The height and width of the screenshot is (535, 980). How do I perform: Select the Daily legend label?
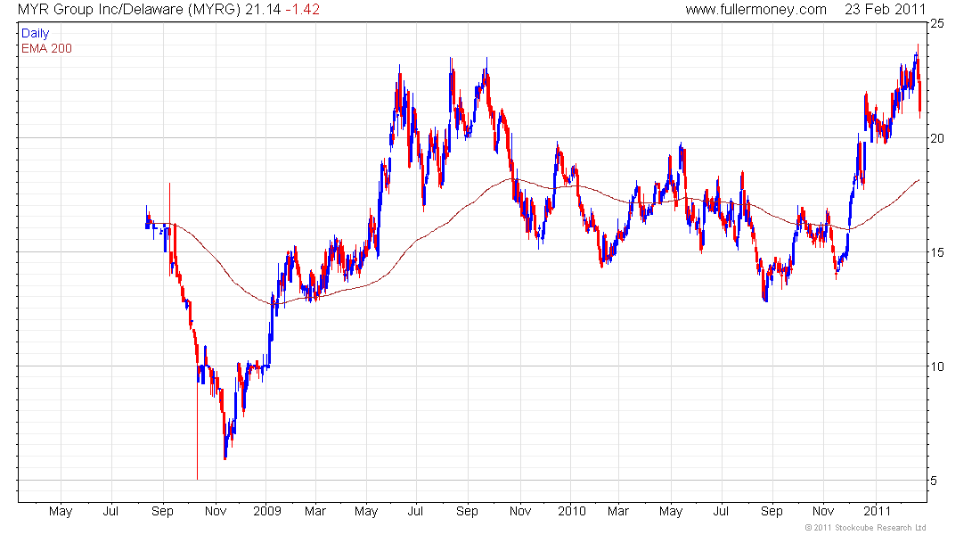tap(35, 33)
